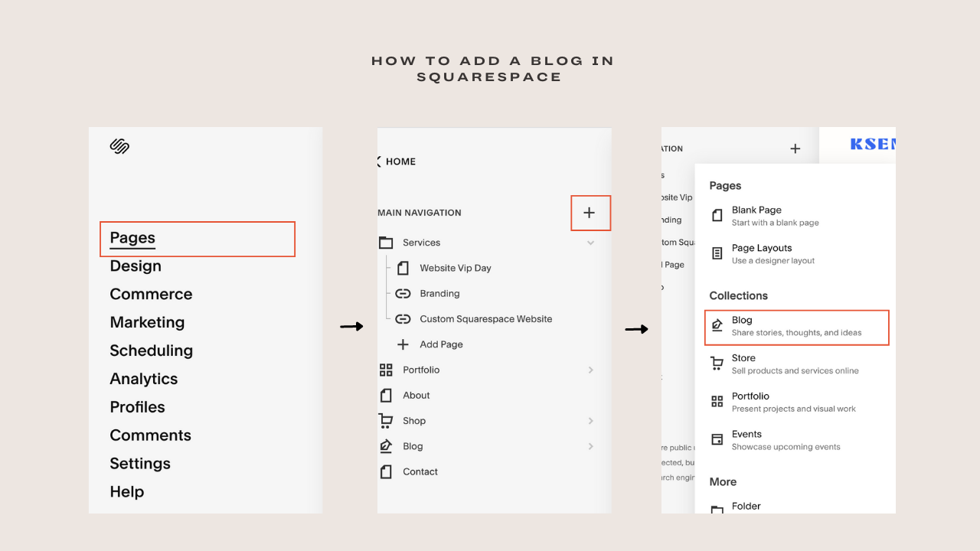Click the Branding link icon in main navigation
The width and height of the screenshot is (980, 551).
point(403,293)
